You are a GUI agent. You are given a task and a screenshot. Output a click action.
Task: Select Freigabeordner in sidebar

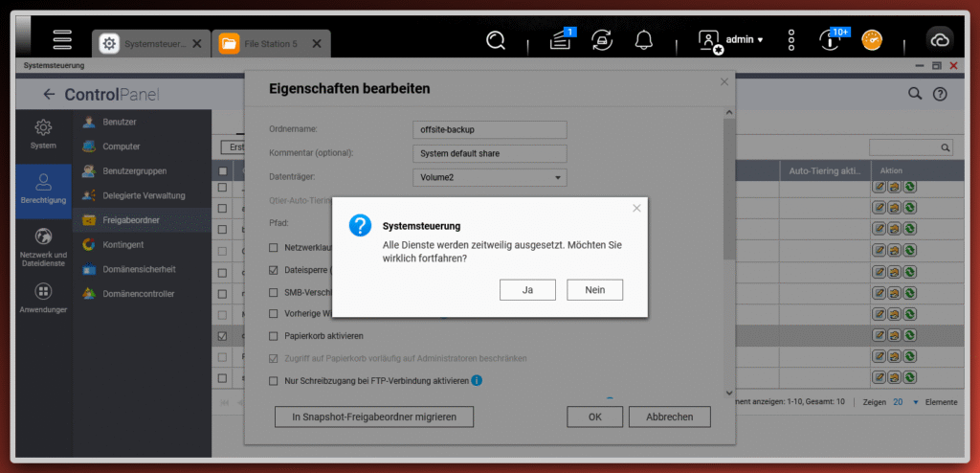[131, 220]
